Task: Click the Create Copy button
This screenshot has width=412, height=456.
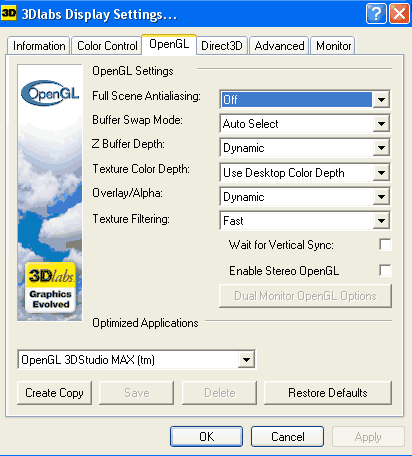Action: pos(54,393)
